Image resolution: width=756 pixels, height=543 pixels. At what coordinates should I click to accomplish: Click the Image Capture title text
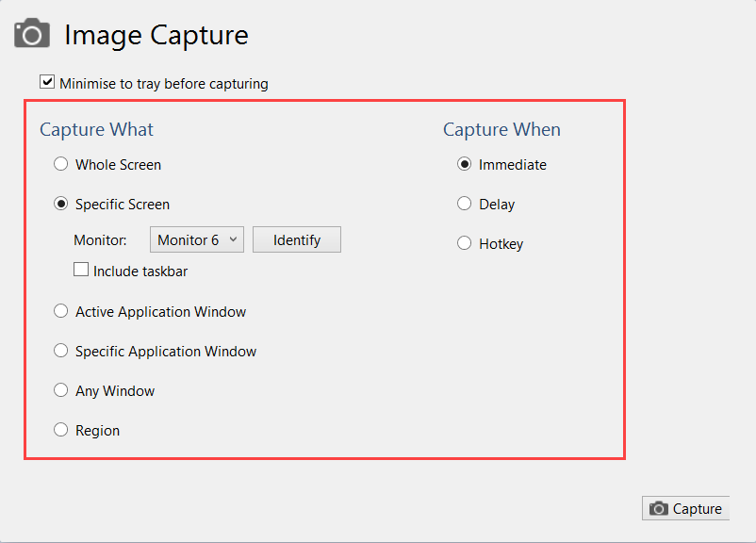click(156, 36)
